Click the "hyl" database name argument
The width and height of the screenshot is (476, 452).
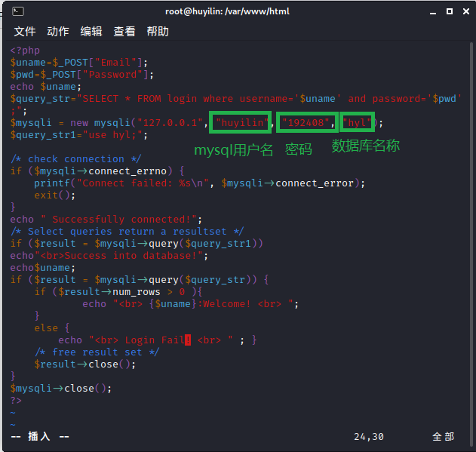357,123
